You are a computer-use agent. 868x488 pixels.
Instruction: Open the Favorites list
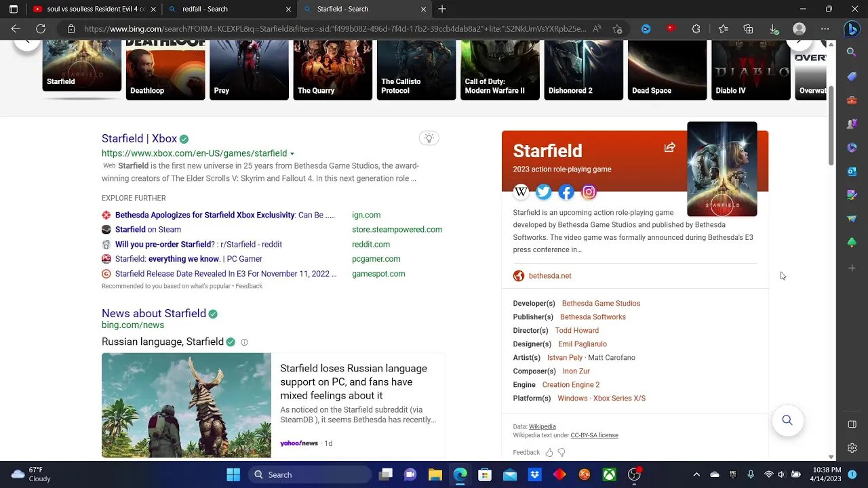click(x=723, y=29)
